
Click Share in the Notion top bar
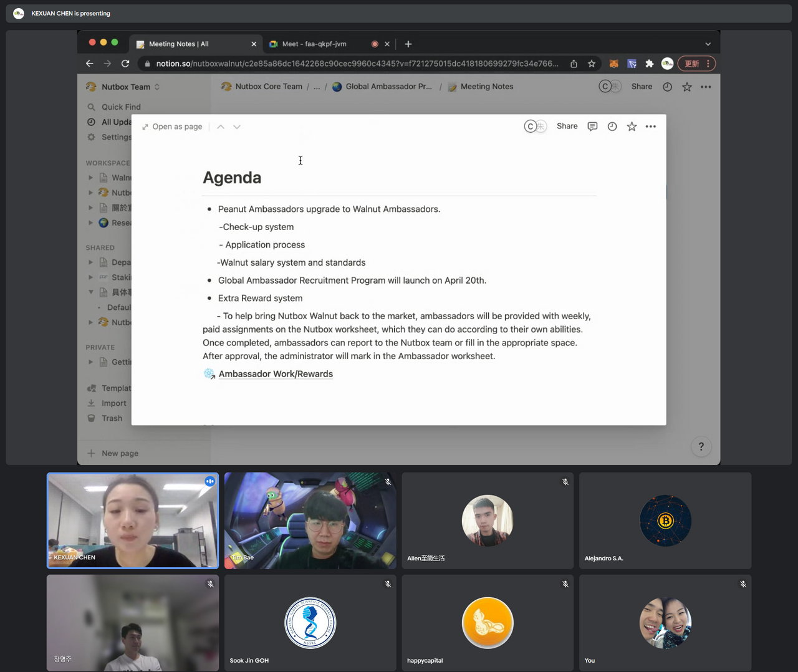click(x=642, y=87)
